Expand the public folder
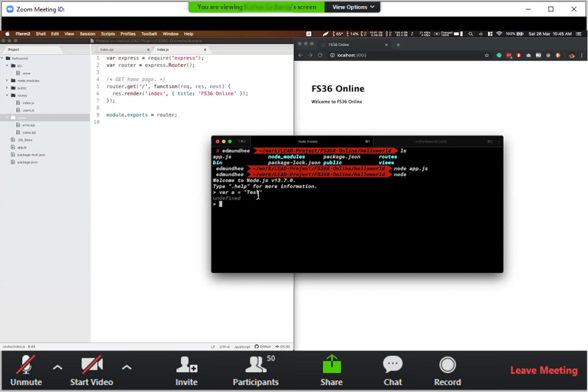 point(7,88)
